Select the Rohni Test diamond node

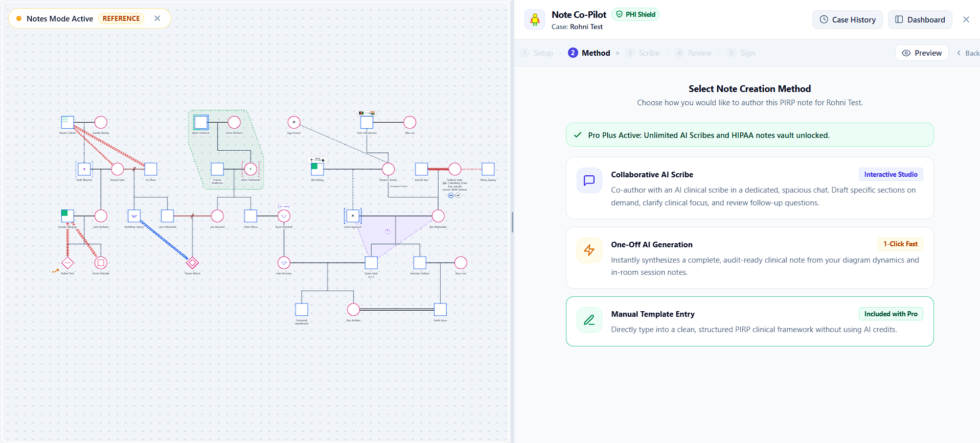(x=67, y=263)
